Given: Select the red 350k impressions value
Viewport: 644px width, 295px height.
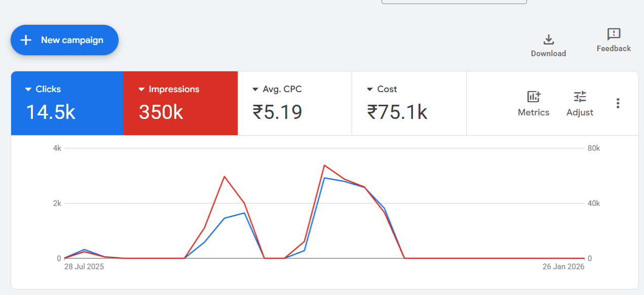Looking at the screenshot, I should click(161, 112).
